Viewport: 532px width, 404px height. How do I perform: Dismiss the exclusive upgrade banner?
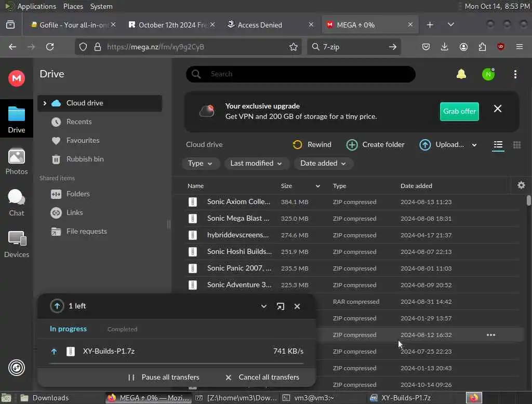point(497,109)
